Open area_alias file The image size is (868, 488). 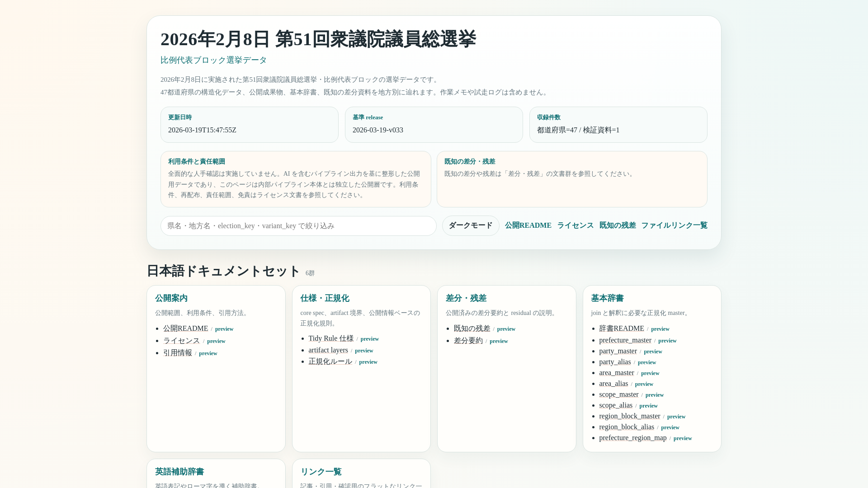coord(613,384)
